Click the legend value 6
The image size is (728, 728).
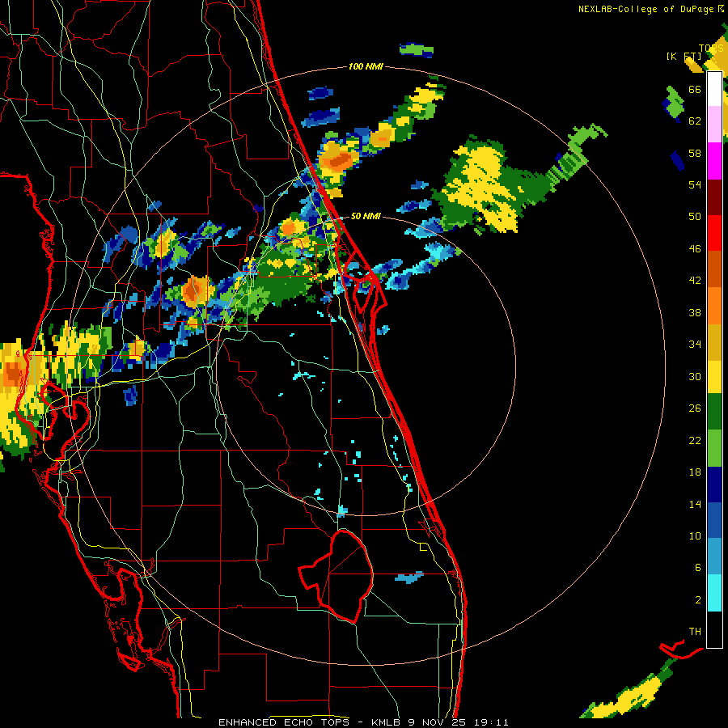tap(698, 567)
